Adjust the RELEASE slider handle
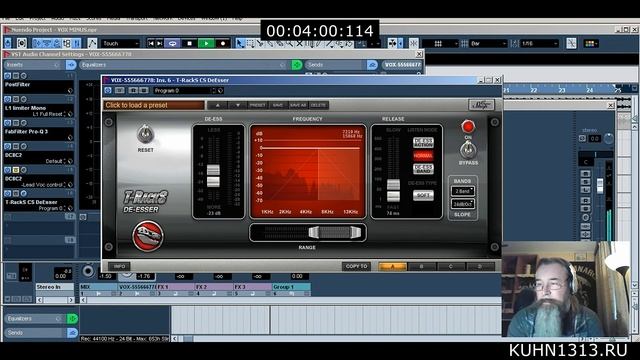The height and width of the screenshot is (360, 640). (393, 190)
